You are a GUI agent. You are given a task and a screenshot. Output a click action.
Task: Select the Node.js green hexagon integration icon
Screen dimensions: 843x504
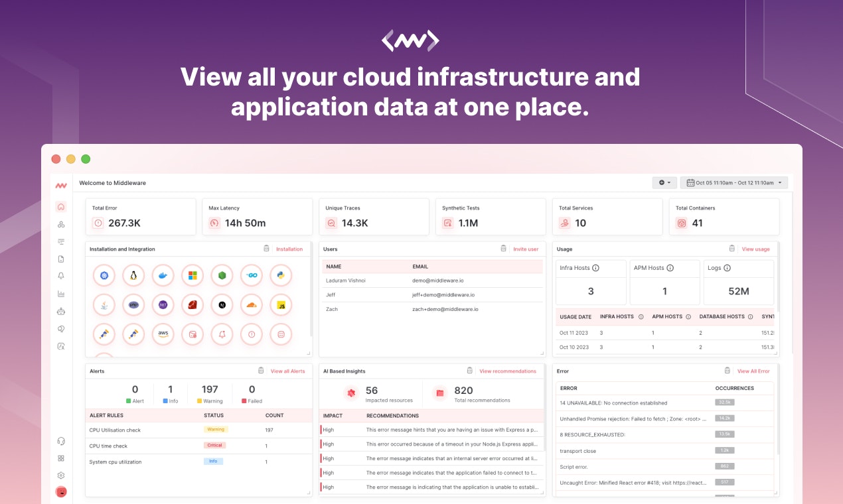pyautogui.click(x=222, y=275)
